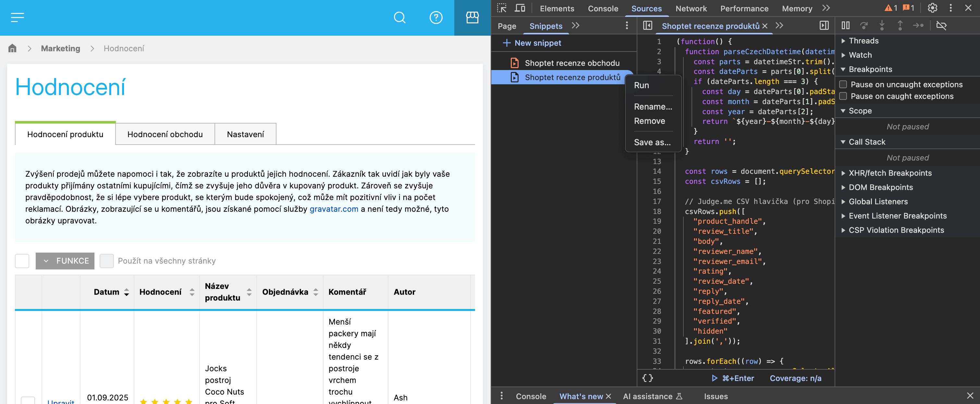The width and height of the screenshot is (980, 404).
Task: Enable Pause on uncaught exceptions
Action: click(x=843, y=84)
